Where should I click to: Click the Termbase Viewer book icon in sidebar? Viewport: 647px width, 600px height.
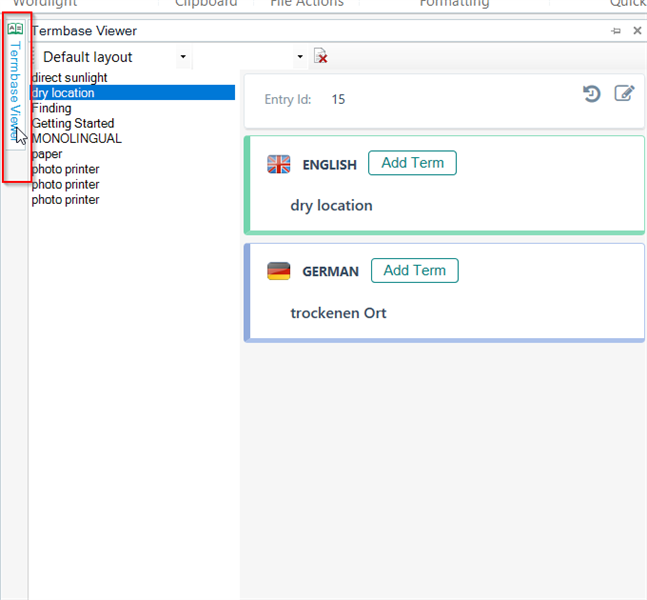15,29
